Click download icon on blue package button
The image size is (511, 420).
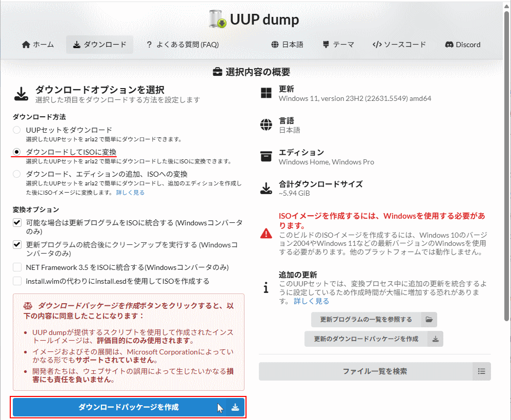tap(235, 407)
